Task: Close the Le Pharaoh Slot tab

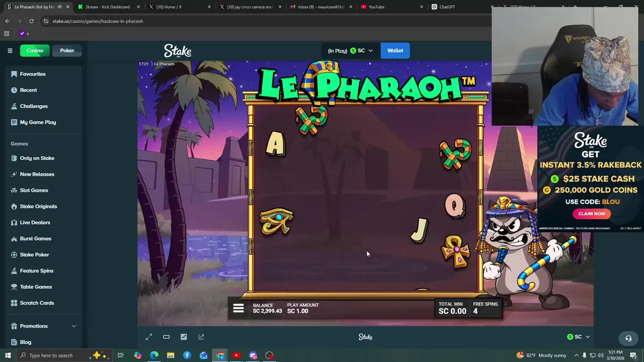Action: 68,7
